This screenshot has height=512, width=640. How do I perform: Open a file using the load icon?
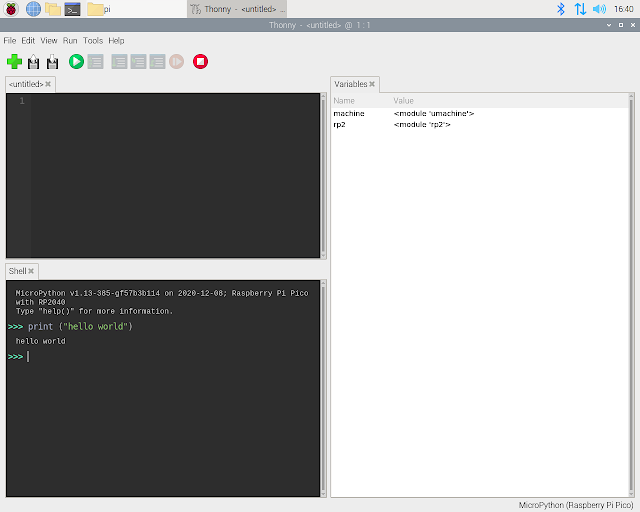click(33, 62)
